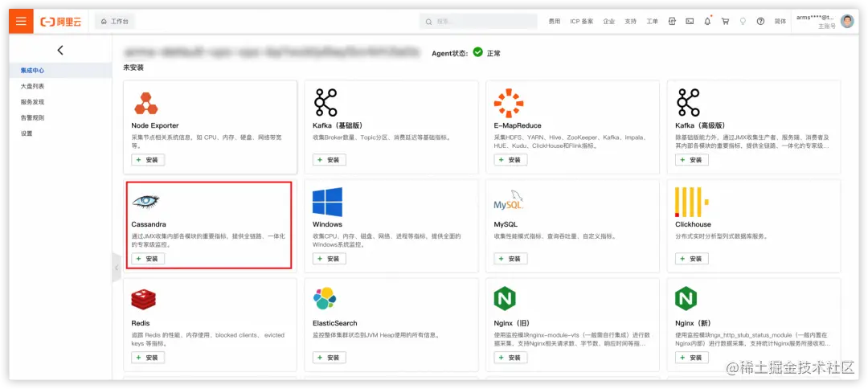Click the lightbulb tips icon
Viewport: 868px width, 389px height.
(x=743, y=22)
